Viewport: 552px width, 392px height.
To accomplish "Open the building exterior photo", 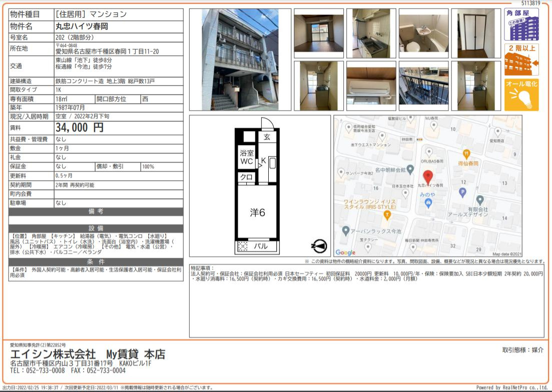I will click(x=240, y=60).
